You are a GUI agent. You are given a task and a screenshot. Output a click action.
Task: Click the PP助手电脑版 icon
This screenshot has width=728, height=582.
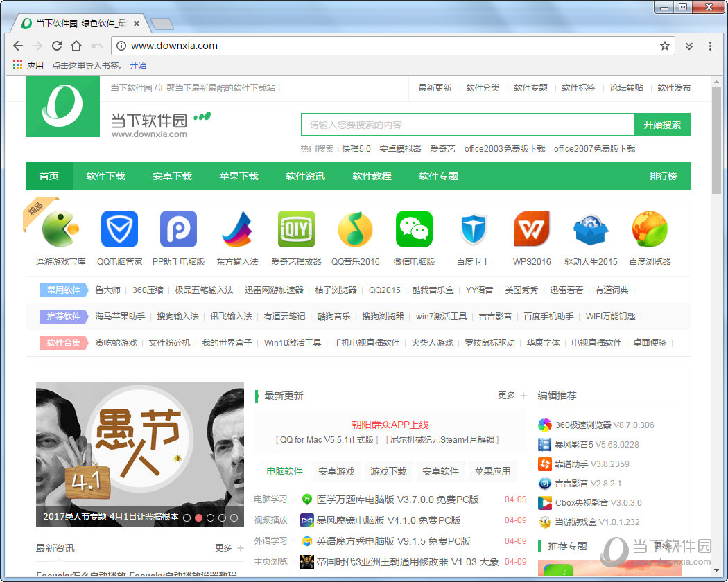(x=178, y=229)
